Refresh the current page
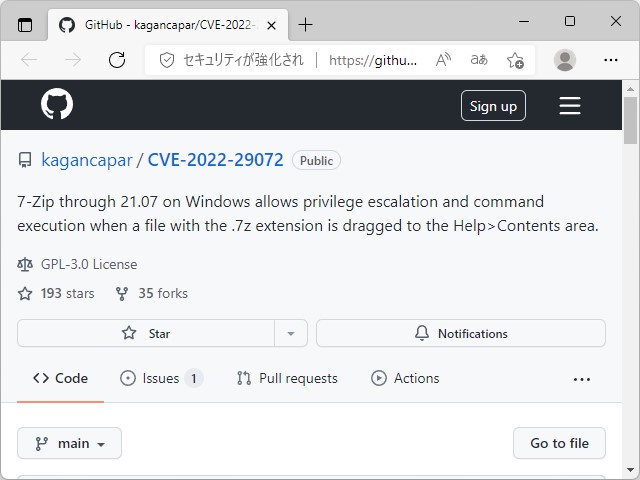640x480 pixels. [117, 60]
